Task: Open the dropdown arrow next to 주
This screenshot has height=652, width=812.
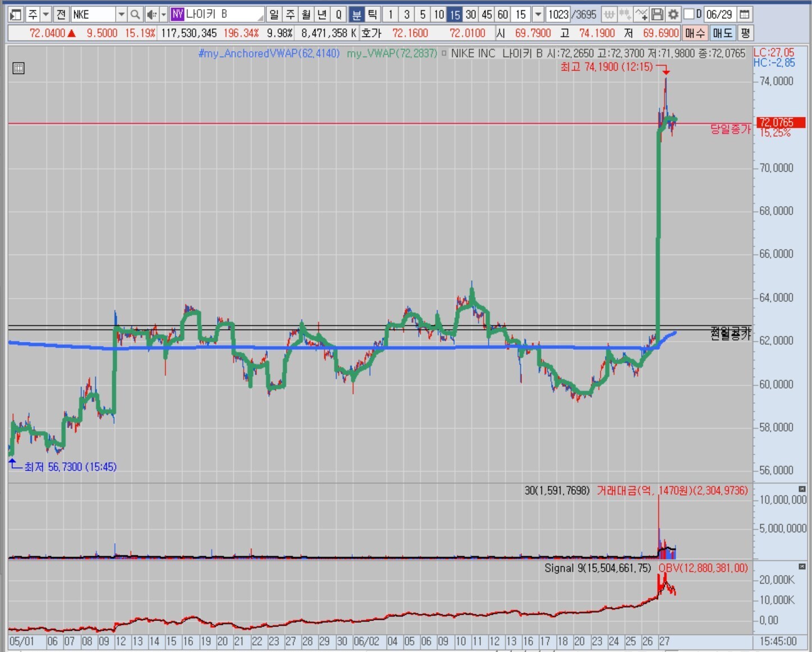Action: (x=46, y=14)
